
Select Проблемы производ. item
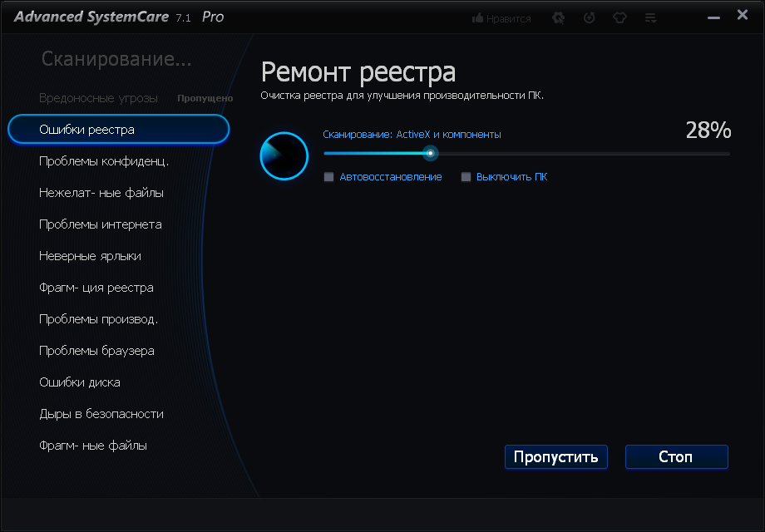point(98,319)
